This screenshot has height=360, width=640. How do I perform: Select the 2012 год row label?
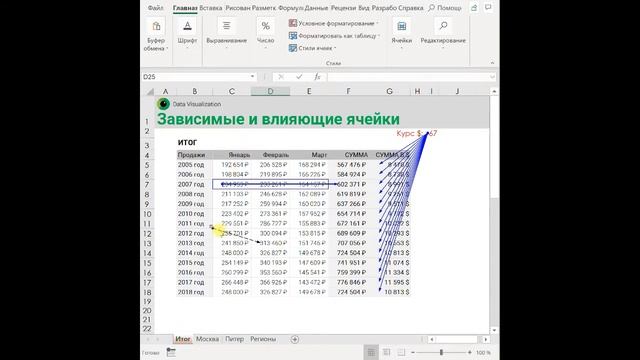coord(195,233)
